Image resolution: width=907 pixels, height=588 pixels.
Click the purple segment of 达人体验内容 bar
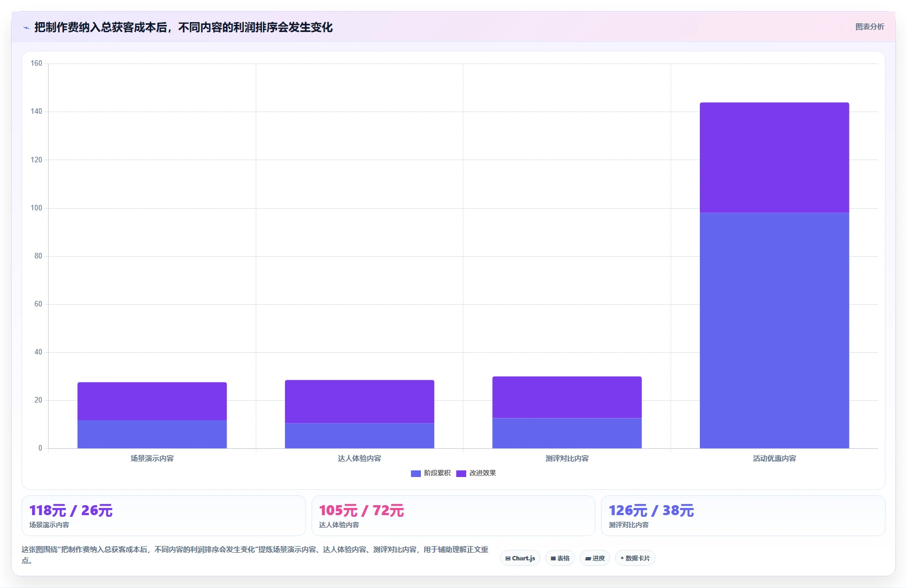click(x=360, y=402)
